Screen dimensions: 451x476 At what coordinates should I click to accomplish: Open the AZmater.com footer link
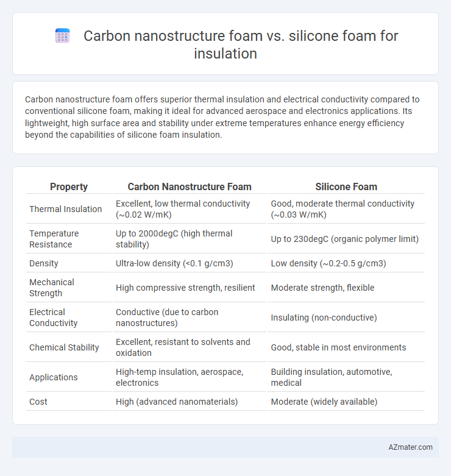pyautogui.click(x=410, y=447)
